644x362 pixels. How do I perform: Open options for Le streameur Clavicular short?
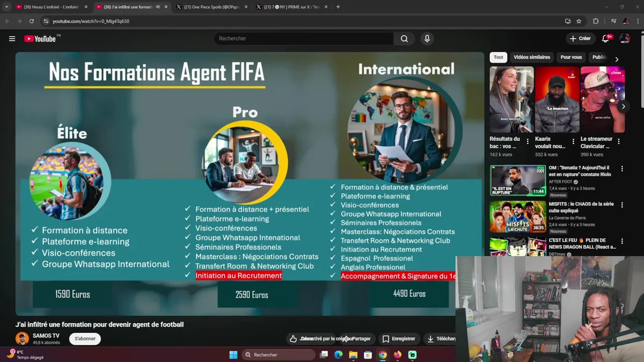pos(619,142)
